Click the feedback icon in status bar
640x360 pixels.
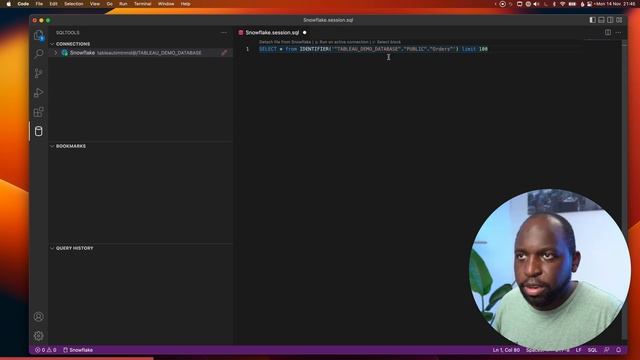tap(607, 350)
